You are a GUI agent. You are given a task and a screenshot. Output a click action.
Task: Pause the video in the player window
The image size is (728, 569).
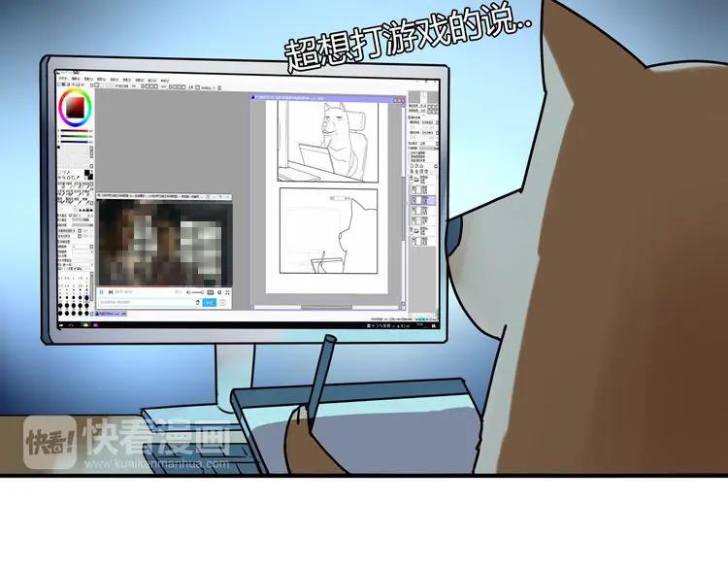point(101,291)
